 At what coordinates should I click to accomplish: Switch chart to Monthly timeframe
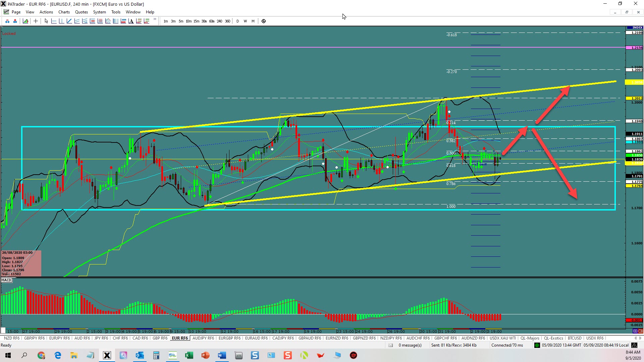[x=253, y=21]
